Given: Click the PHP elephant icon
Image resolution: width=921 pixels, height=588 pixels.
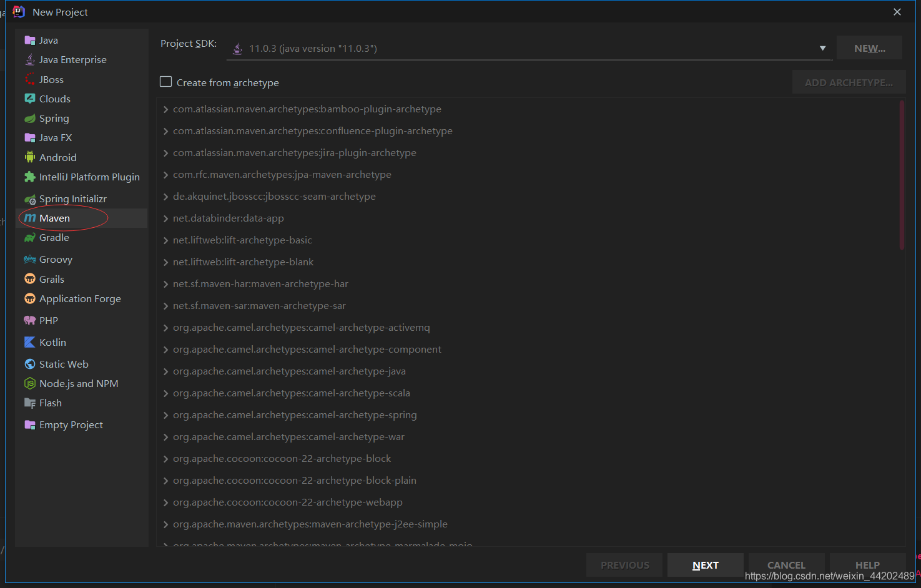Looking at the screenshot, I should (x=29, y=321).
